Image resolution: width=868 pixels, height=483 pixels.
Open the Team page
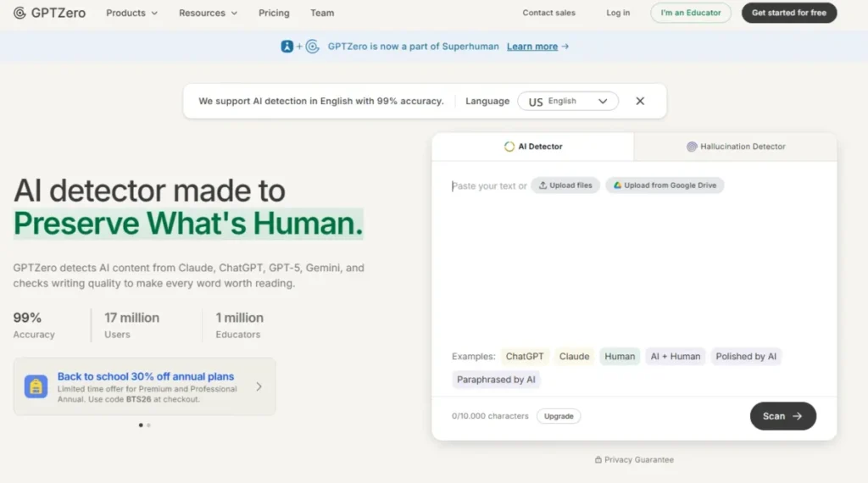pyautogui.click(x=322, y=13)
